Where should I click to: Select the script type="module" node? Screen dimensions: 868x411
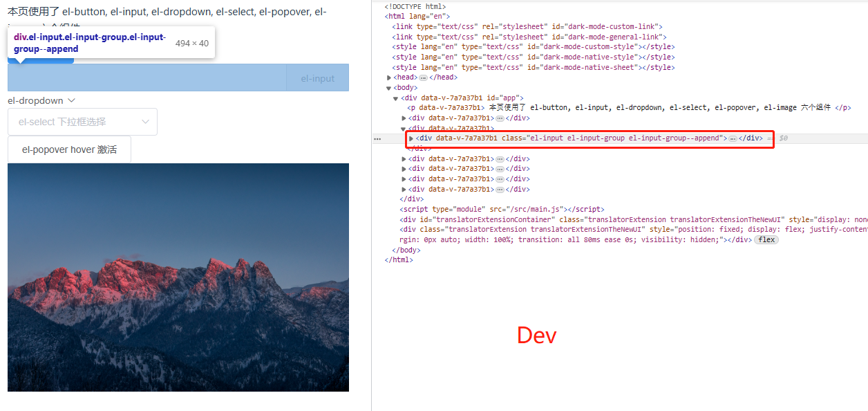[502, 209]
